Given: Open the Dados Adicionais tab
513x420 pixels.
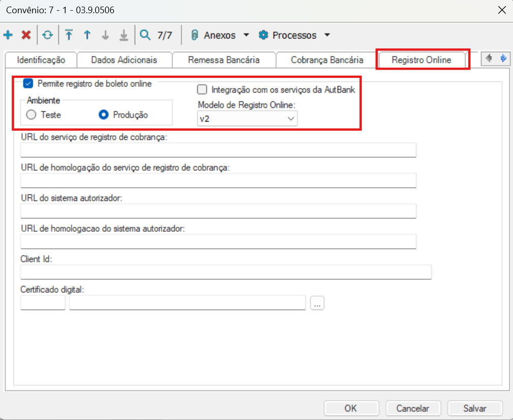Looking at the screenshot, I should coord(124,60).
